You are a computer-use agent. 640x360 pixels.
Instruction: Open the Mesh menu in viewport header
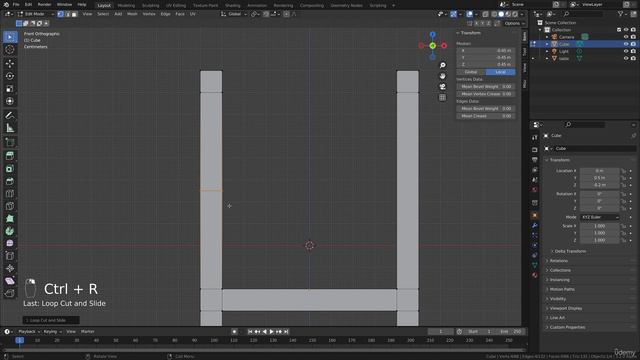(x=132, y=14)
